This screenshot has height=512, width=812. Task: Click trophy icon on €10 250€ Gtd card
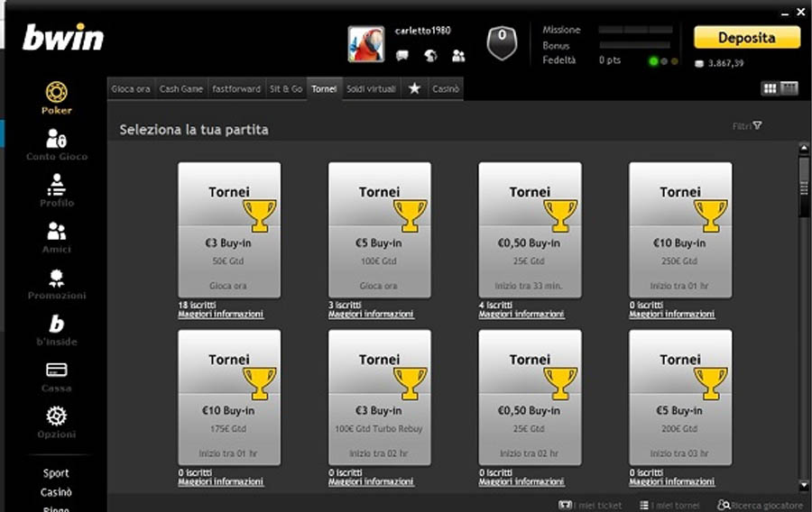point(711,215)
